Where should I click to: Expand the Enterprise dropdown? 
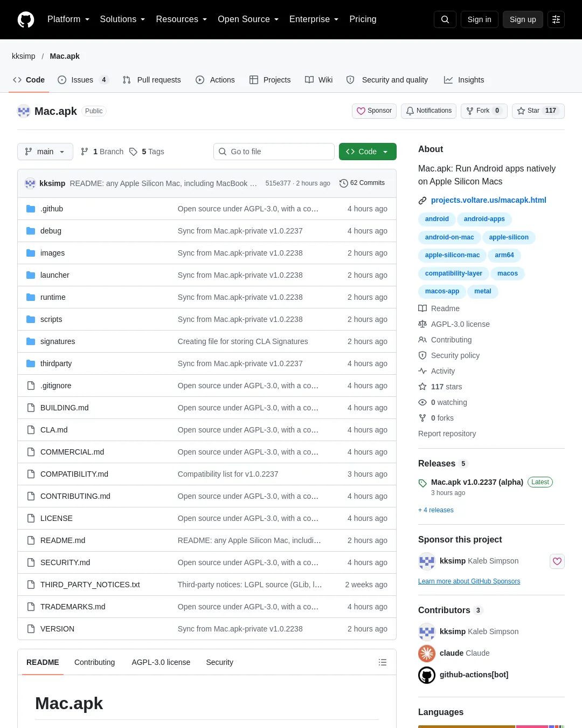314,19
